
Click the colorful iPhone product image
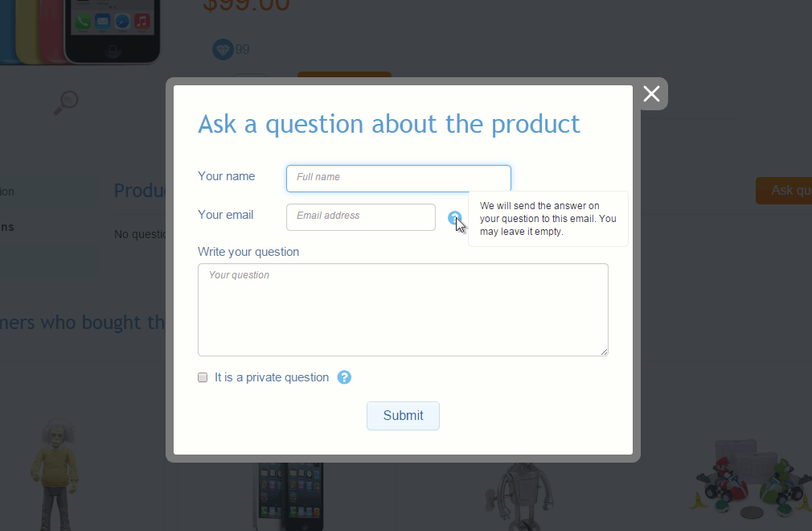(80, 31)
